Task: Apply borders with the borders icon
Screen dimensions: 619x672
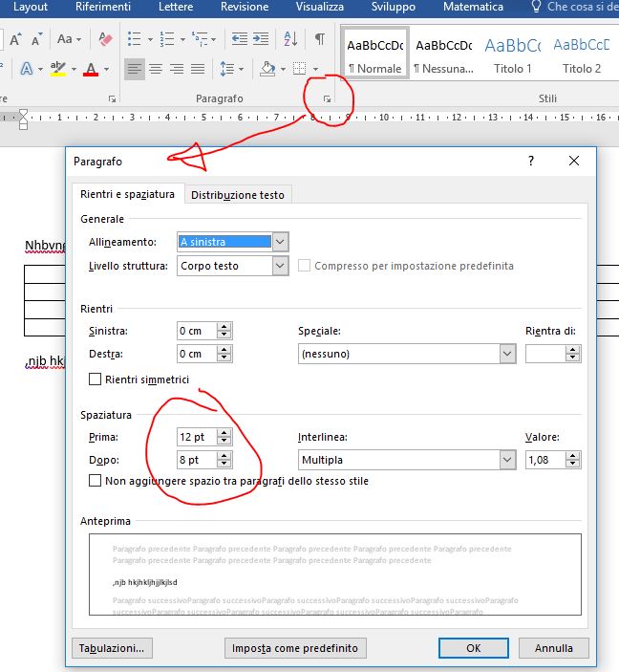Action: pos(299,69)
